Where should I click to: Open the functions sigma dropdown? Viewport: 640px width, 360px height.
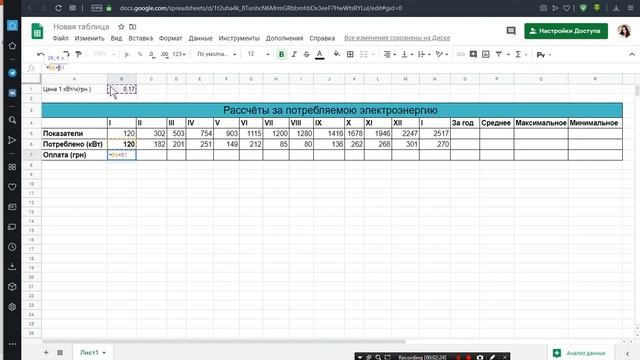(520, 54)
